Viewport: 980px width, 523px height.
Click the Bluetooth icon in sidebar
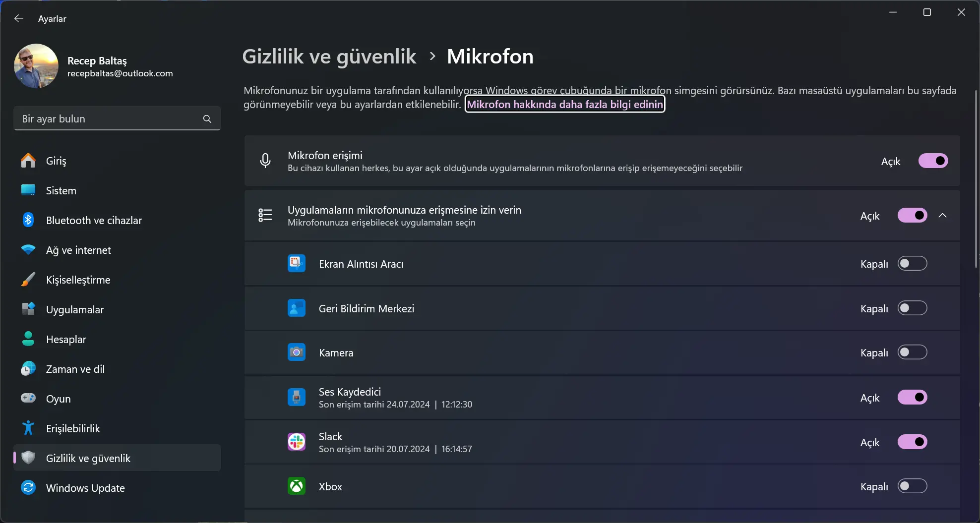click(x=28, y=220)
